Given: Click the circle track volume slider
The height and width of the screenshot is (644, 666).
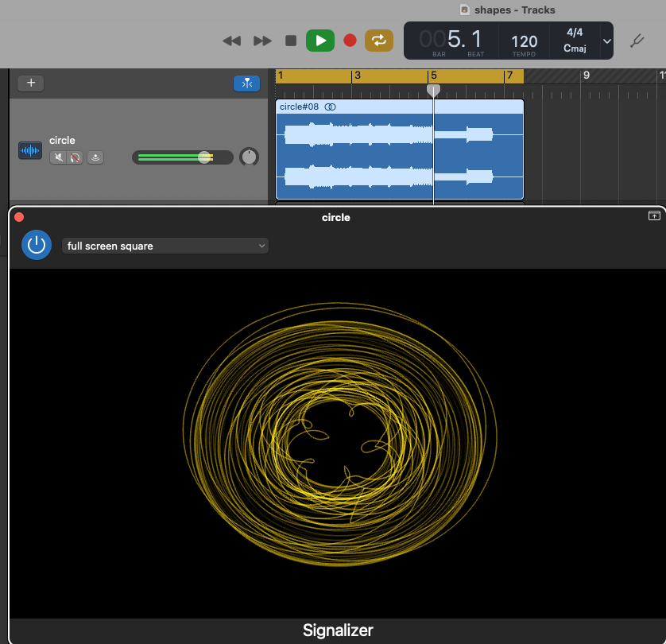Looking at the screenshot, I should pos(183,157).
